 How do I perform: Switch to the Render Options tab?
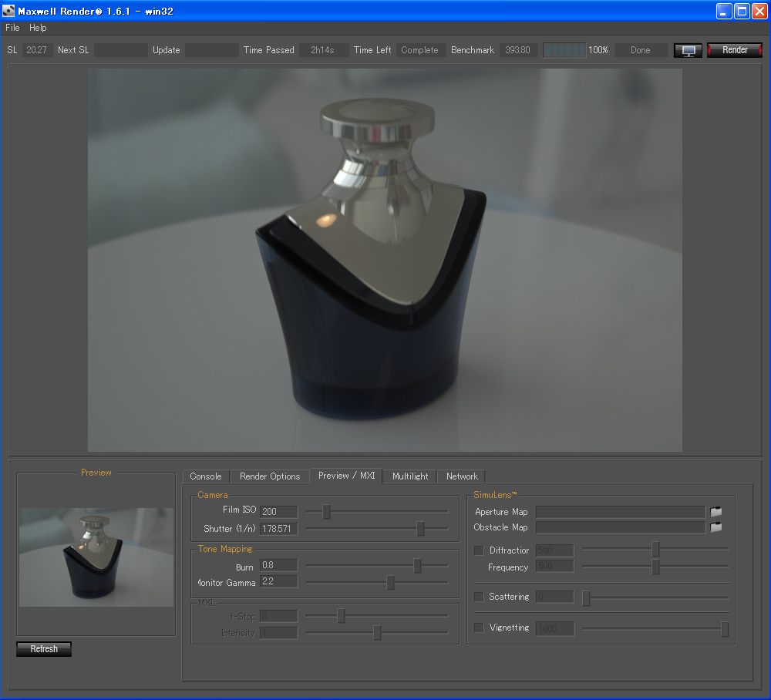pyautogui.click(x=270, y=476)
